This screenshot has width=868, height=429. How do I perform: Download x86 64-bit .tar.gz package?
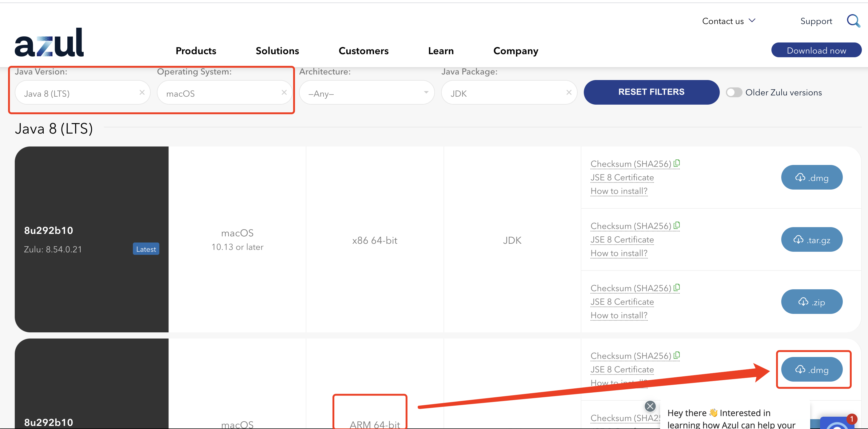[811, 239]
